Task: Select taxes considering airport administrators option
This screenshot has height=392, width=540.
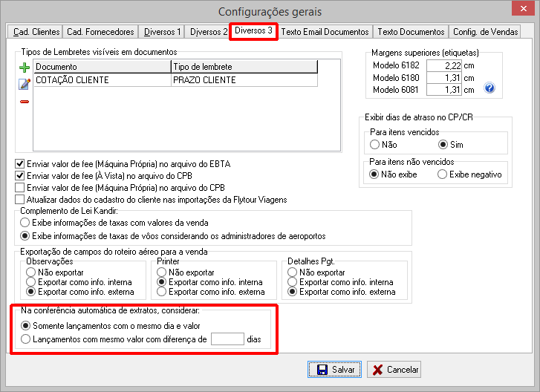Action: click(x=25, y=236)
